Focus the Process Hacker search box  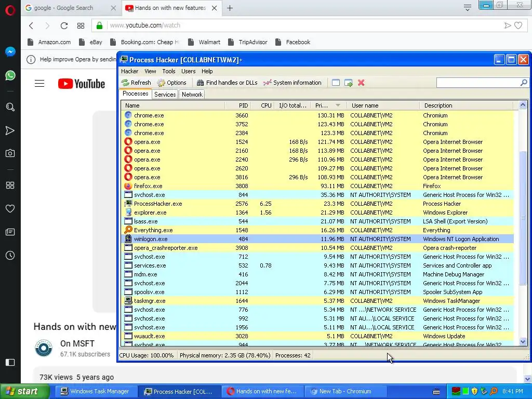pyautogui.click(x=478, y=83)
